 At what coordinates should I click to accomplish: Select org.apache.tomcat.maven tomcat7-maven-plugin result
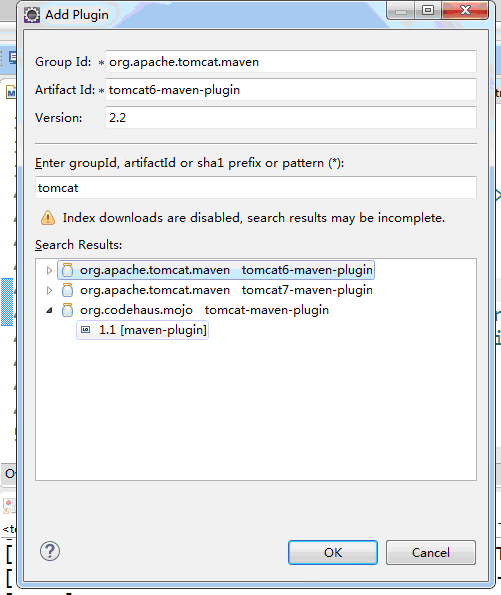click(226, 290)
